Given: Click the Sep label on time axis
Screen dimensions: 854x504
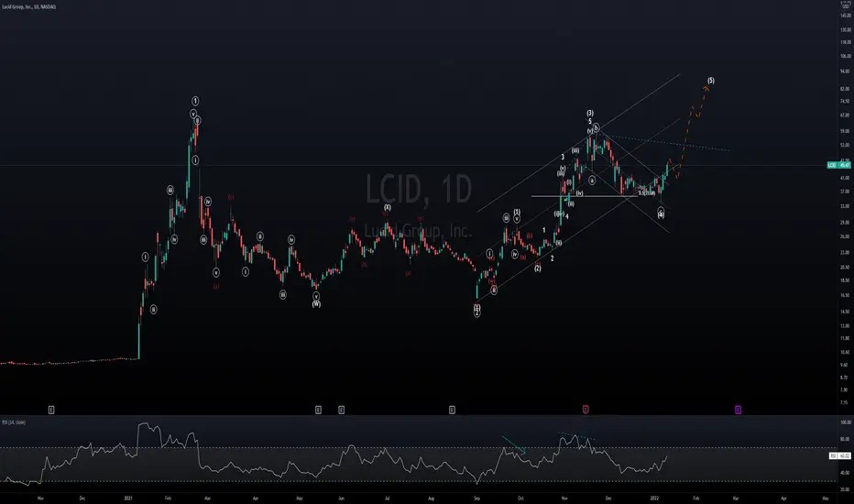Looking at the screenshot, I should point(477,498).
